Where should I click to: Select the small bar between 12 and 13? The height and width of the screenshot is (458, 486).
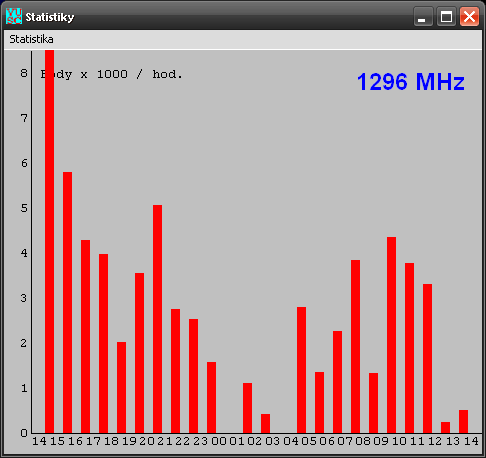(445, 428)
